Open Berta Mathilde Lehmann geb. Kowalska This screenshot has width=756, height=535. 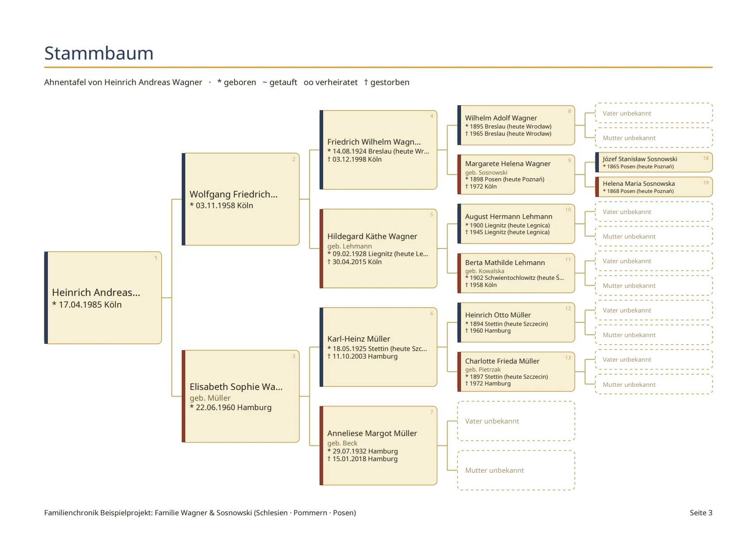(x=516, y=273)
